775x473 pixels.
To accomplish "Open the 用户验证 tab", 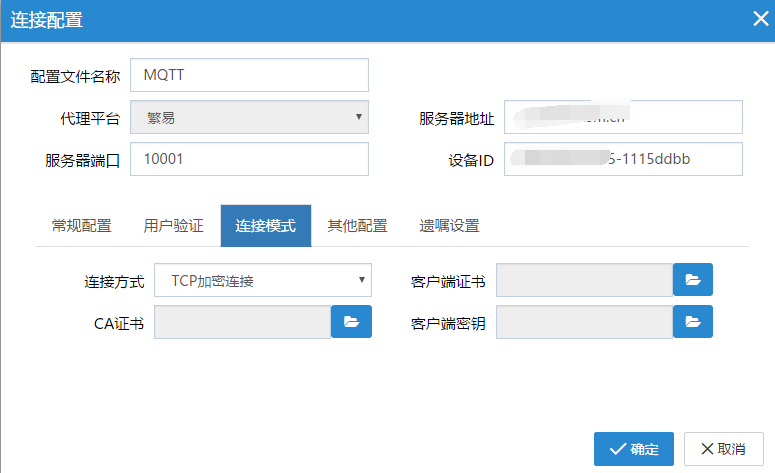I will click(x=173, y=226).
